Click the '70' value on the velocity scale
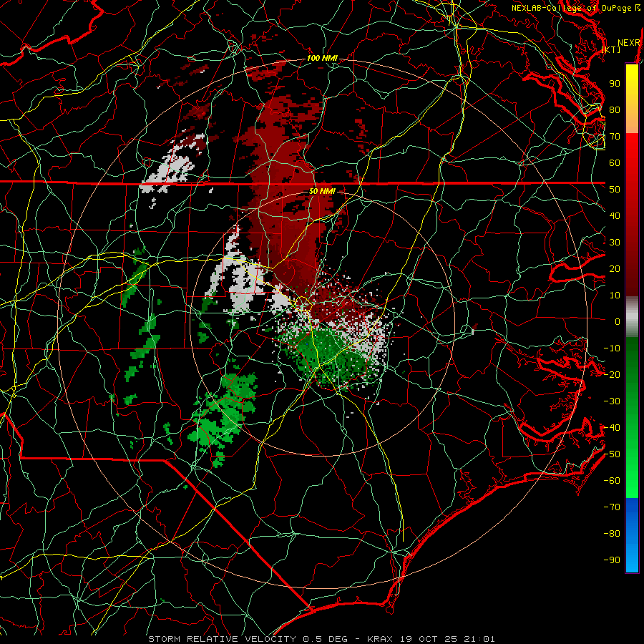 coord(615,137)
